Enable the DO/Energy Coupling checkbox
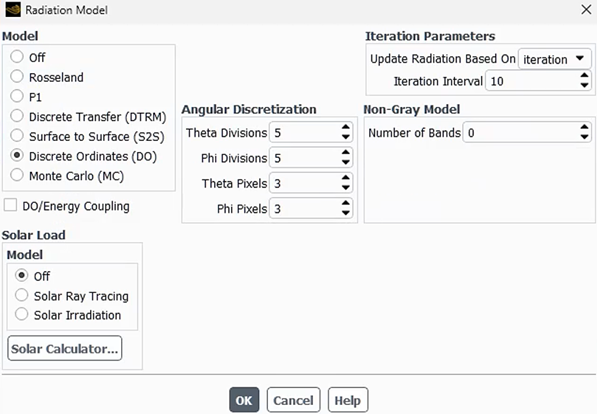Screen dimensions: 597x414 (x=10, y=205)
